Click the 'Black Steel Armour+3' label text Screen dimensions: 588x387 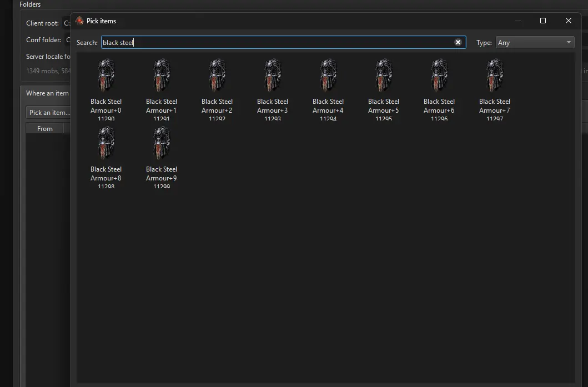[273, 105]
